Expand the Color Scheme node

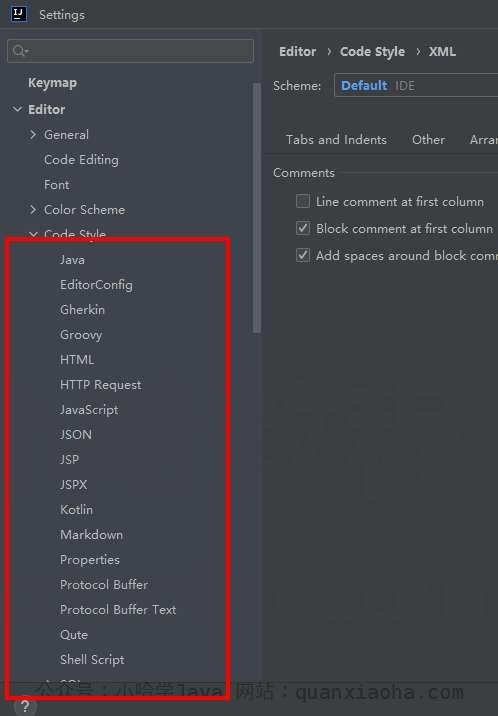[x=33, y=210]
